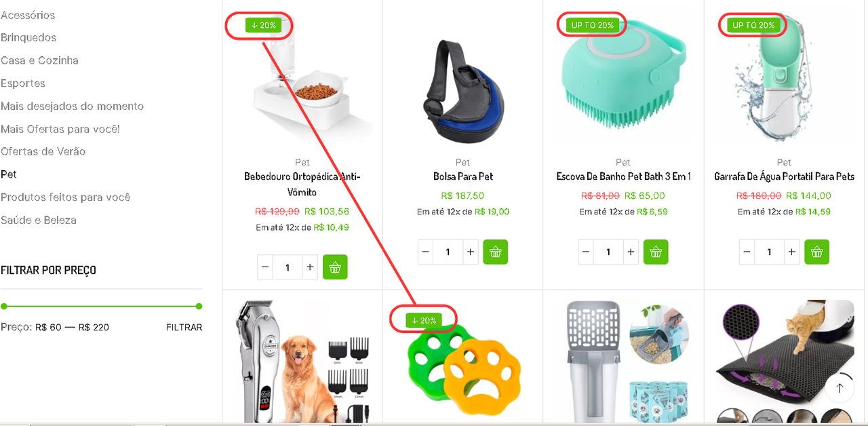Click the scroll-to-top arrow button
The width and height of the screenshot is (868, 426).
pyautogui.click(x=840, y=388)
